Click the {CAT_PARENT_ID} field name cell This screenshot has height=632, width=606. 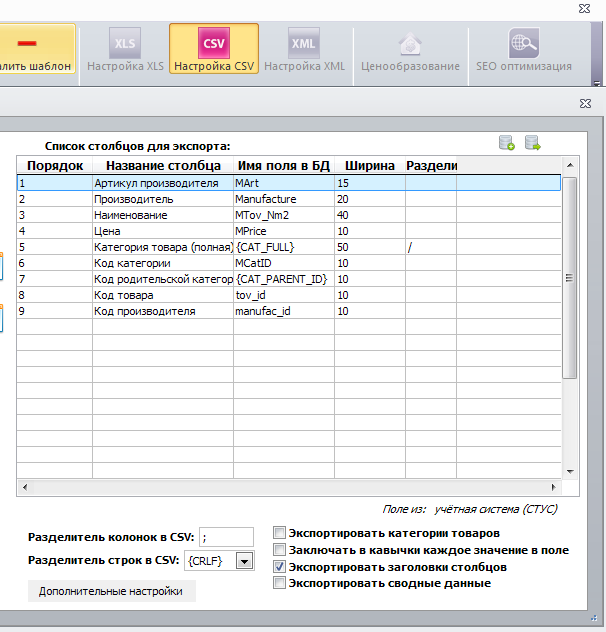click(284, 279)
